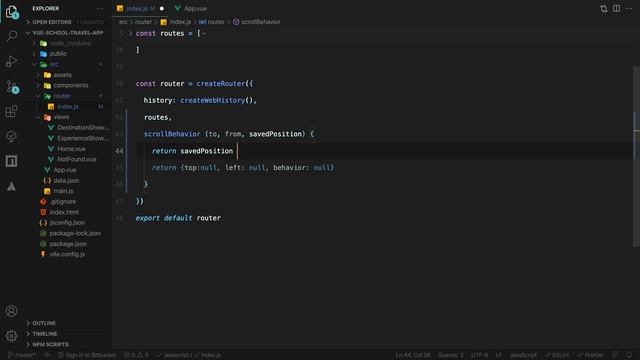Viewport: 640px width, 360px height.
Task: Collapse the src folder
Action: (x=54, y=64)
